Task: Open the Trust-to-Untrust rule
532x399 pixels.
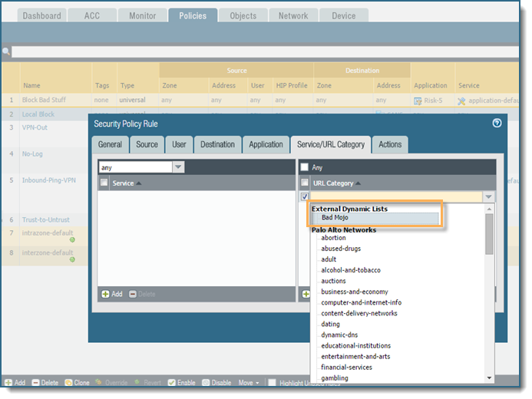Action: (x=46, y=219)
